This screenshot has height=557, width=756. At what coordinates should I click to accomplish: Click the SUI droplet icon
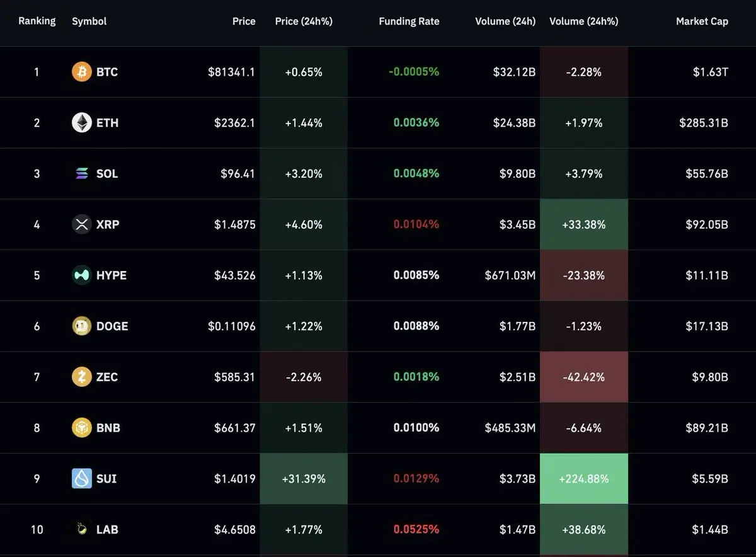(82, 479)
